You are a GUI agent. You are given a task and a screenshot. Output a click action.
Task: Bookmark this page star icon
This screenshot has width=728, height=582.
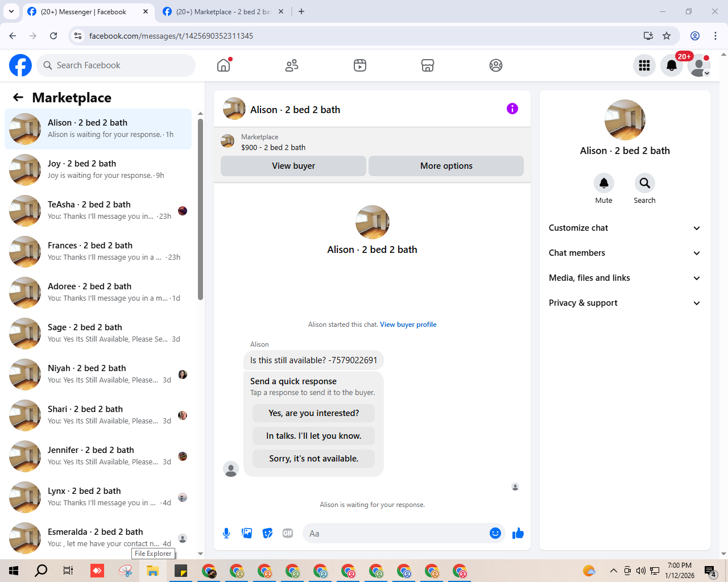pyautogui.click(x=667, y=36)
